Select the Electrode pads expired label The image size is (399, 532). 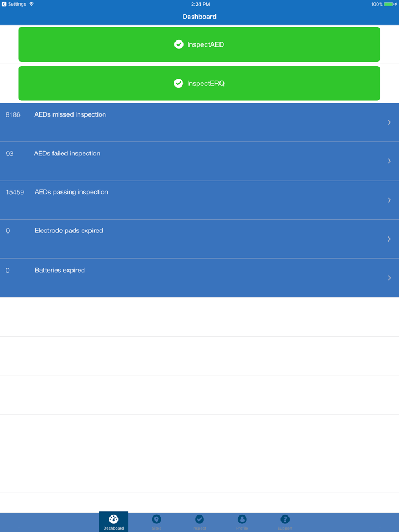pos(69,231)
